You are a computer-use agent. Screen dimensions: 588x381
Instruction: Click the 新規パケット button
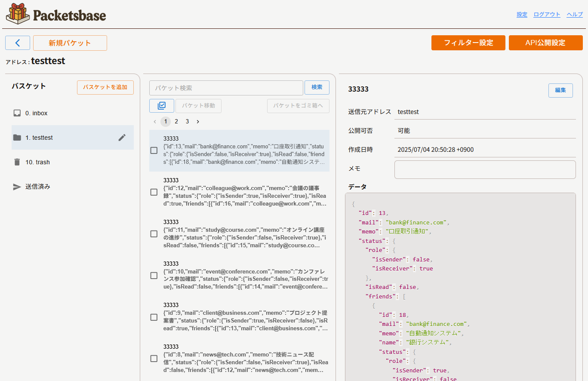[x=70, y=43]
